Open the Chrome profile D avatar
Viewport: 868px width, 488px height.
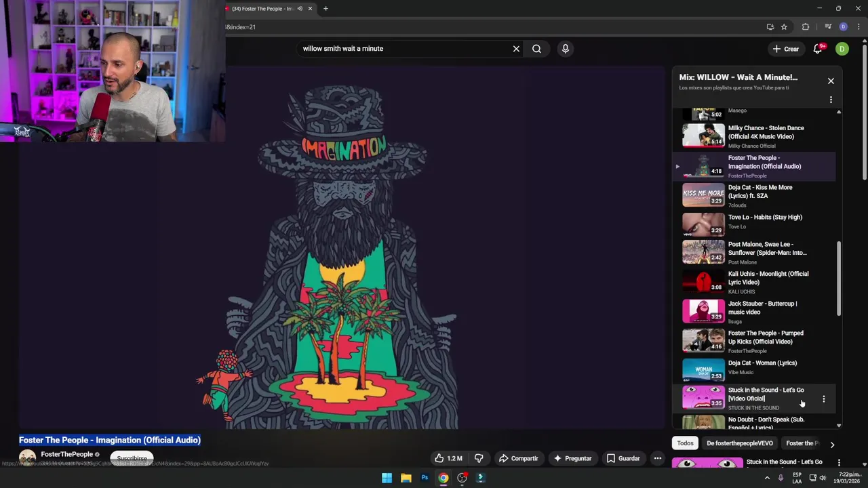point(843,27)
